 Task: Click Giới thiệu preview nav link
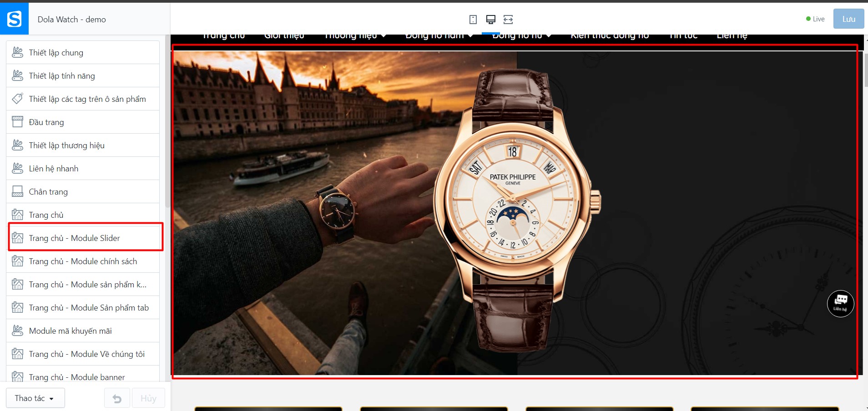pyautogui.click(x=284, y=36)
